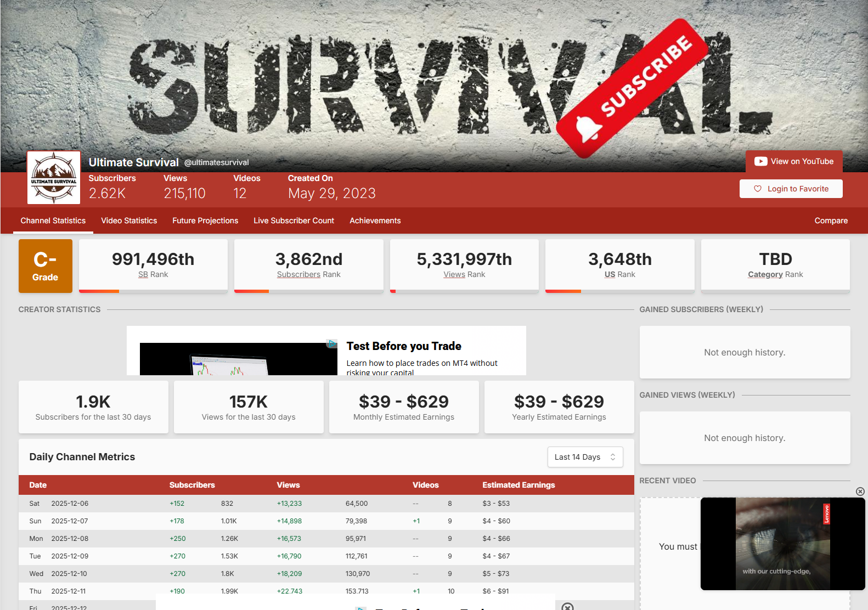Click the floating Lenovo video thumbnail
Screen dimensions: 868x610
click(x=782, y=544)
